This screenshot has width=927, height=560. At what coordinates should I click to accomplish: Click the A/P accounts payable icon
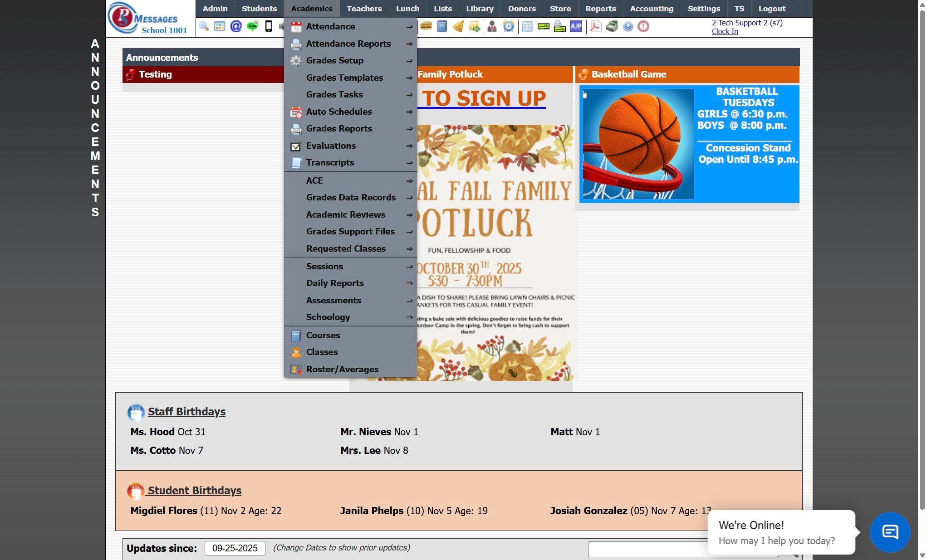pos(576,26)
